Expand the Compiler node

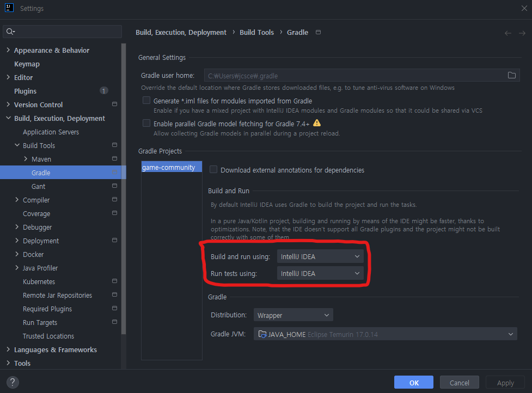[17, 200]
